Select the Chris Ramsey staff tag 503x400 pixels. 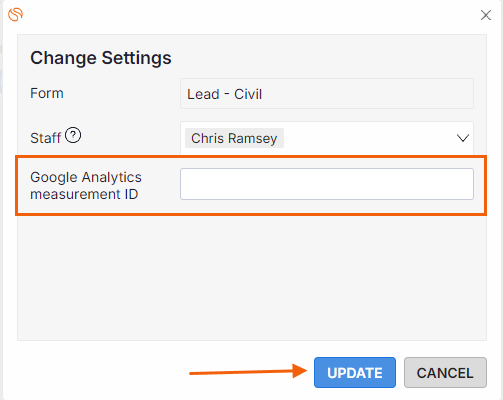[234, 138]
